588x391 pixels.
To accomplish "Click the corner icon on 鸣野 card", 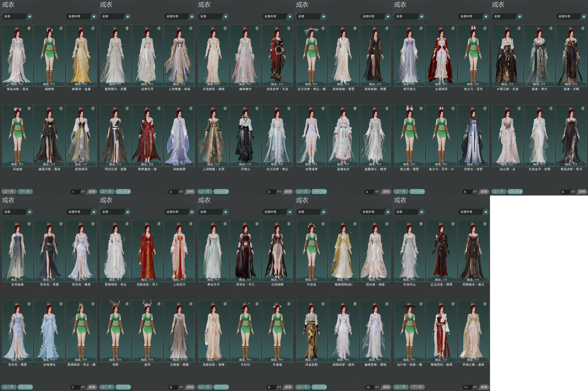I will click(127, 304).
